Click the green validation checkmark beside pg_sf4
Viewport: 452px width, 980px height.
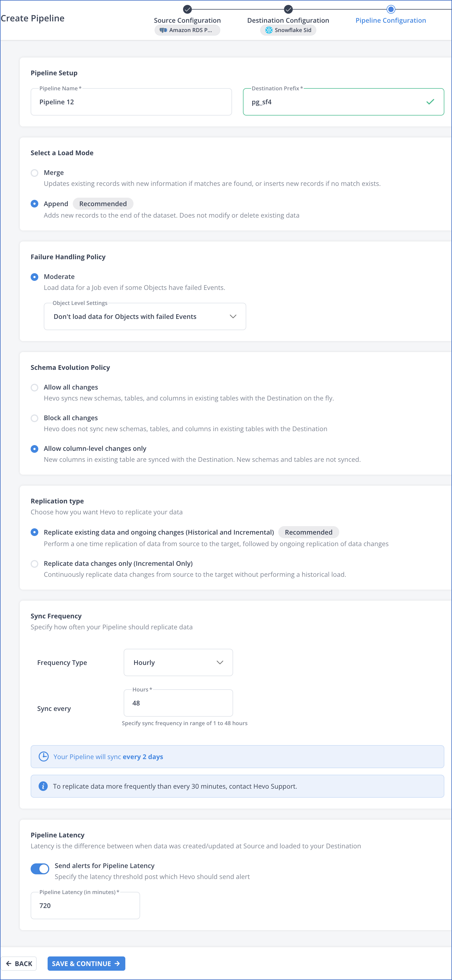pyautogui.click(x=430, y=102)
